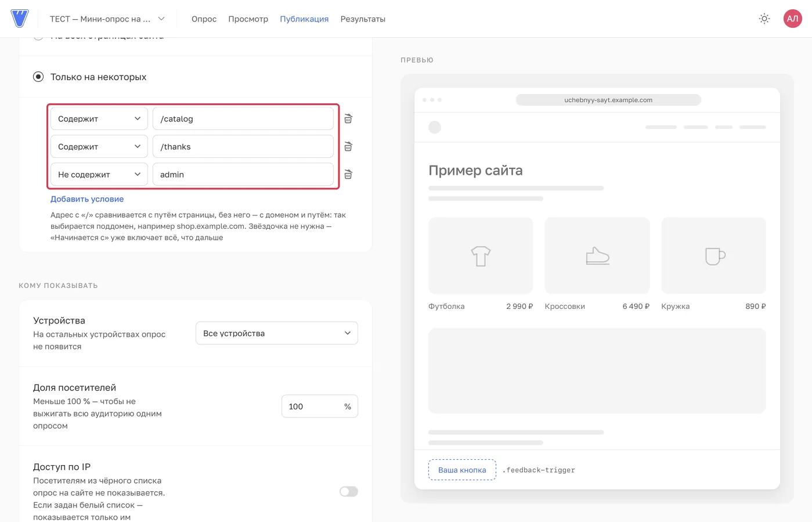Click the /thanks URL input field
The height and width of the screenshot is (522, 812).
(x=243, y=146)
